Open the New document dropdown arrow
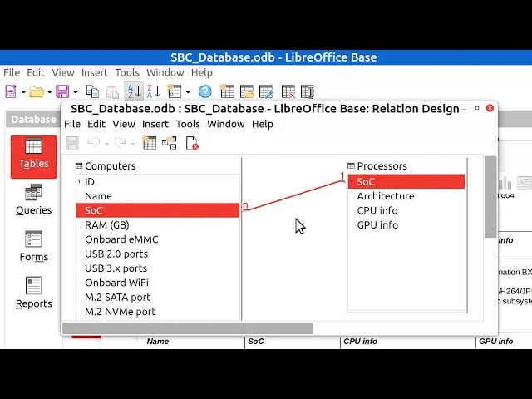 (23, 92)
